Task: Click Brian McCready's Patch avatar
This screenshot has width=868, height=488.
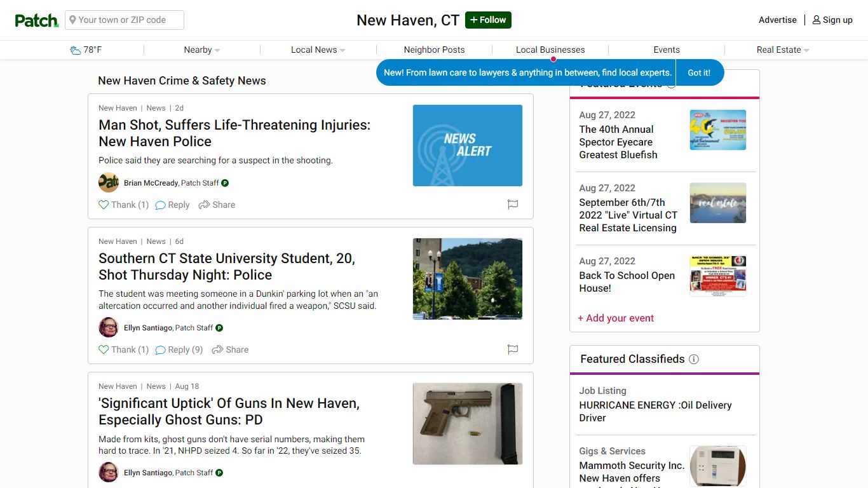Action: pos(109,182)
